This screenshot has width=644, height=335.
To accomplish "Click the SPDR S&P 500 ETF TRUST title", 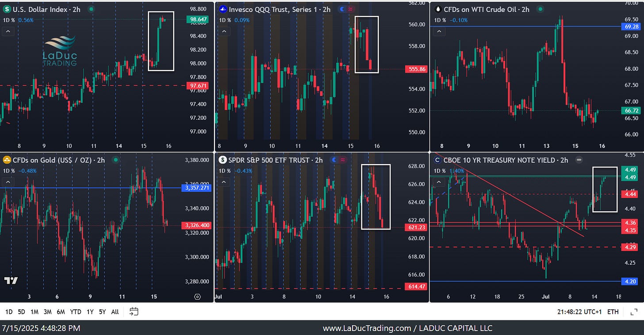I will (x=276, y=160).
